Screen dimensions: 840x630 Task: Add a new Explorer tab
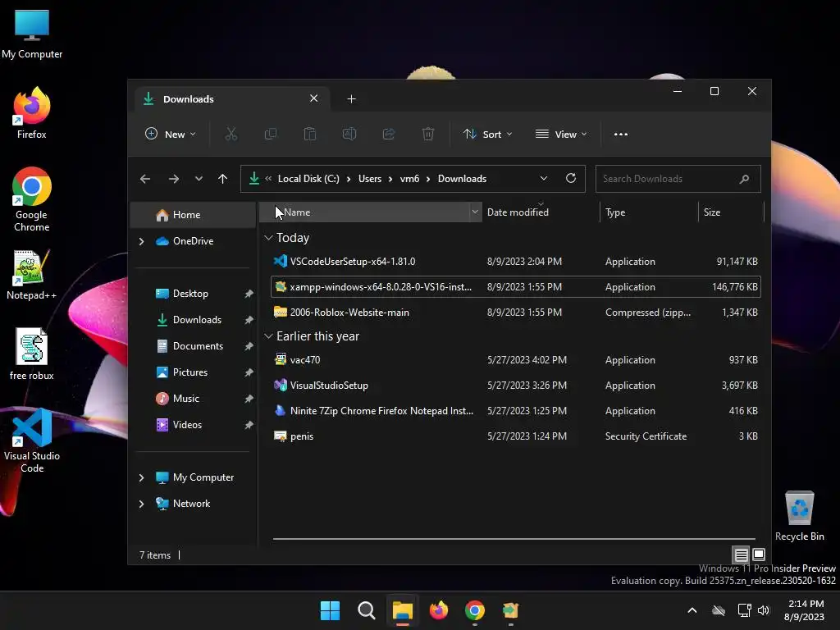[x=351, y=99]
